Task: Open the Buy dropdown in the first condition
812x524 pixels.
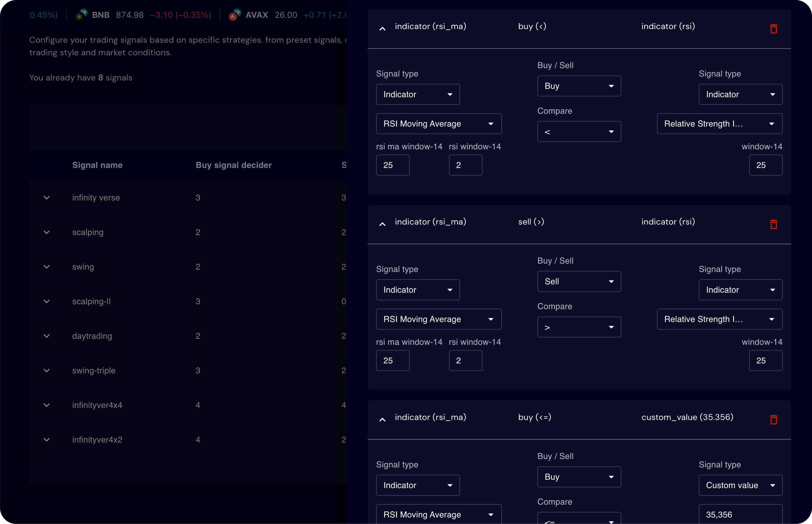Action: coord(579,86)
